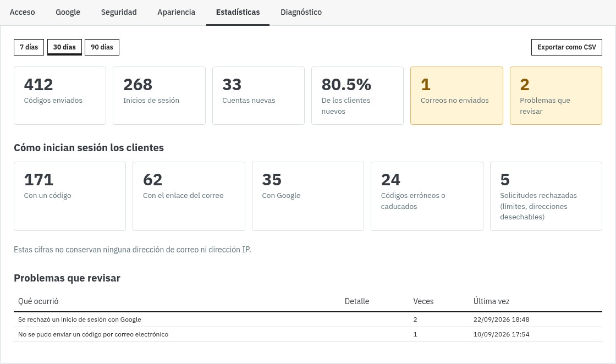Click Exportar como CSV
This screenshot has width=616, height=364.
[x=566, y=47]
